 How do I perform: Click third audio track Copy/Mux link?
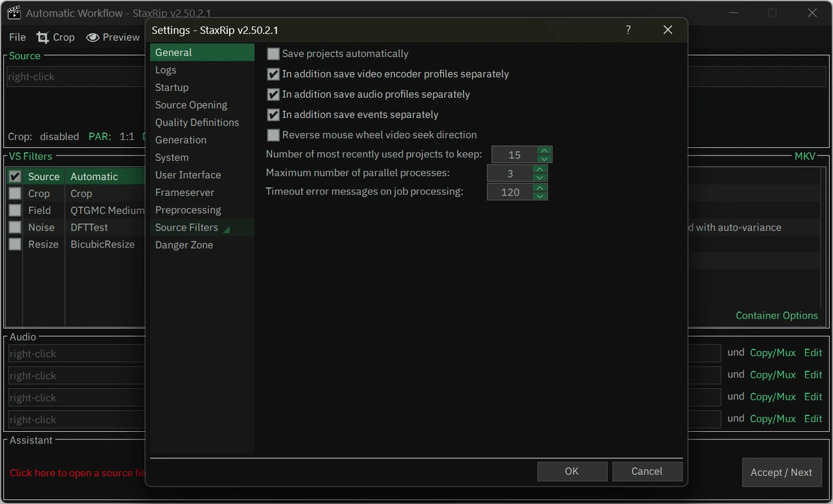(773, 397)
